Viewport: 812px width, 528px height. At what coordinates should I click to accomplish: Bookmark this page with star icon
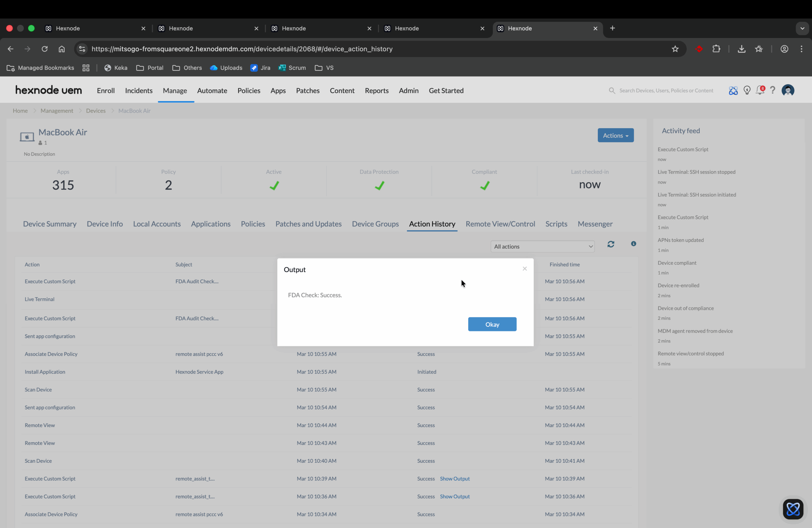click(x=675, y=49)
